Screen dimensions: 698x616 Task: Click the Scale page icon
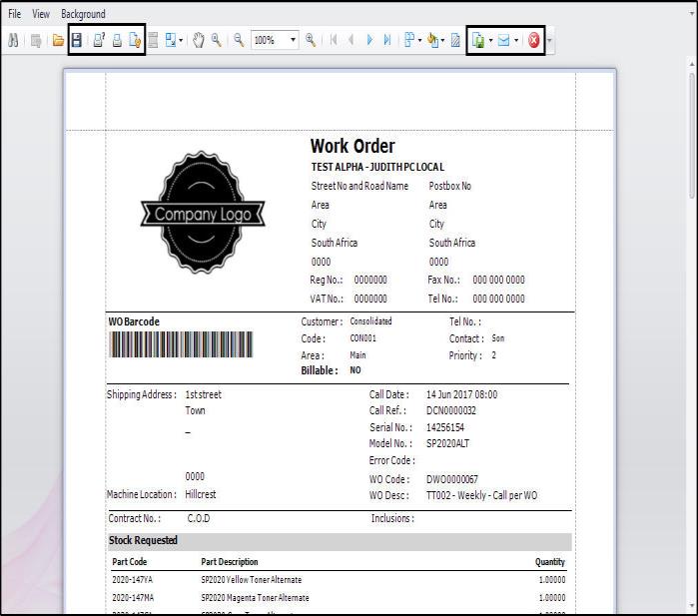[x=171, y=41]
